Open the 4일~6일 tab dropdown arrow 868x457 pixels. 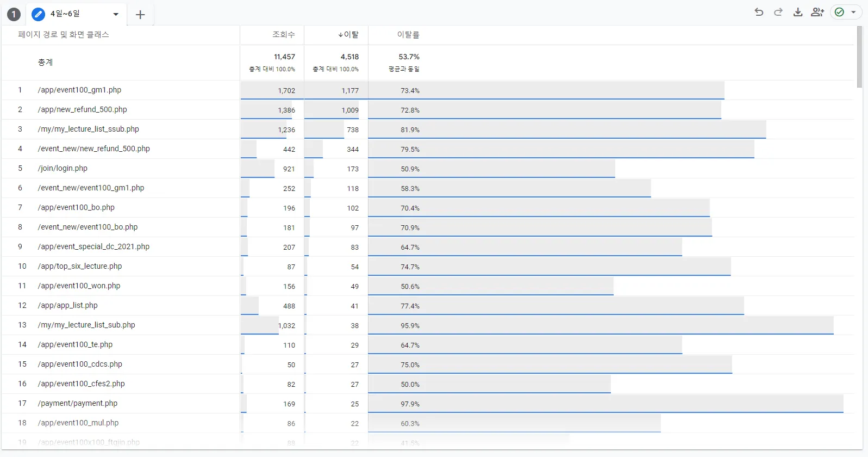tap(116, 14)
